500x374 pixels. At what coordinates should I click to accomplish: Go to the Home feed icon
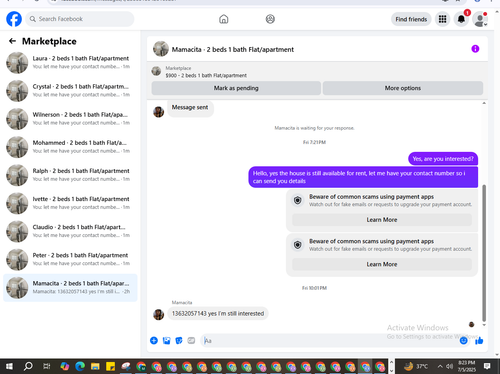point(224,19)
